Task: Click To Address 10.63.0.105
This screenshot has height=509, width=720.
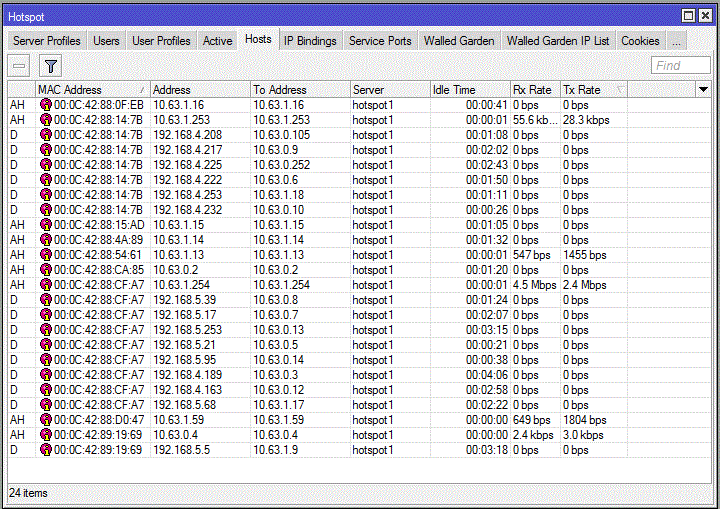Action: pyautogui.click(x=281, y=135)
